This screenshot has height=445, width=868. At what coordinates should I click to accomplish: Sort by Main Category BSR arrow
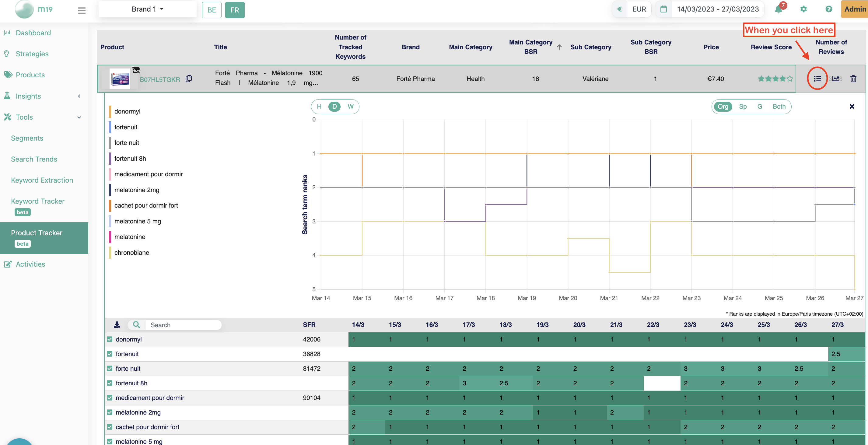click(559, 47)
